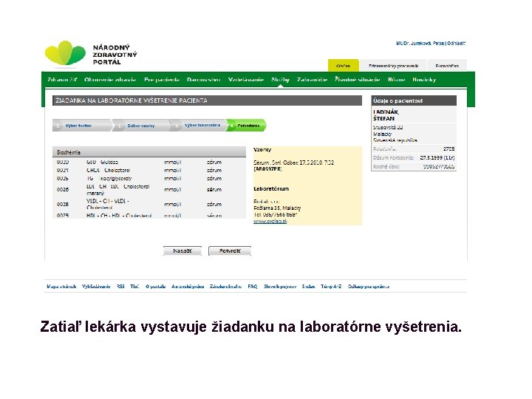The width and height of the screenshot is (532, 399).
Task: Click the Národný zdravotný portál logo
Action: tap(91, 53)
